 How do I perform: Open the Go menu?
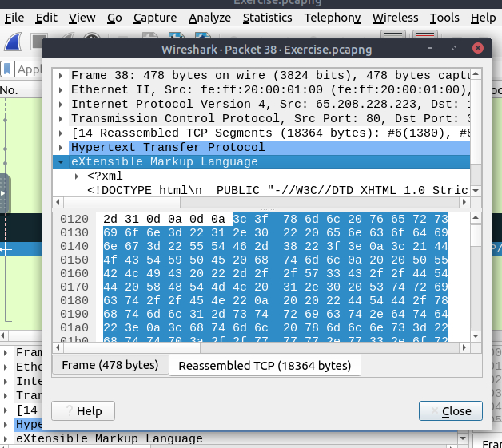(x=114, y=18)
